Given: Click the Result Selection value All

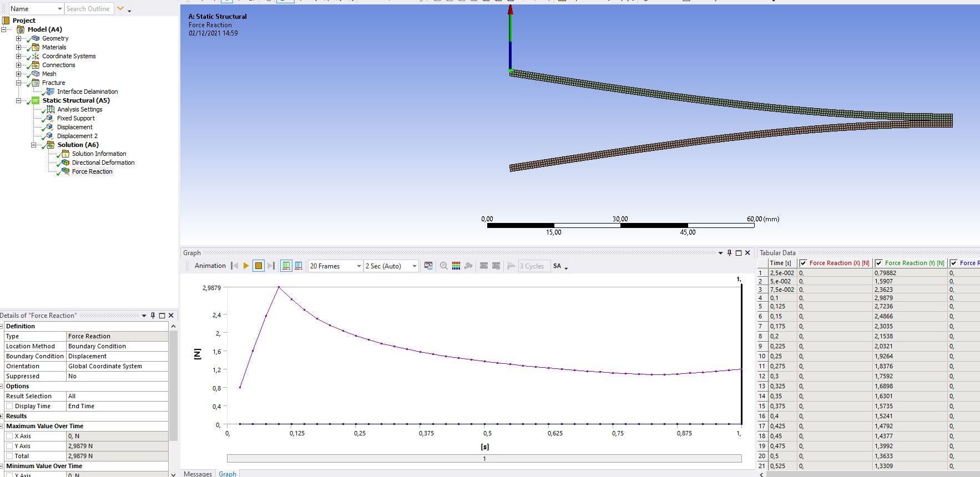Looking at the screenshot, I should tap(117, 396).
